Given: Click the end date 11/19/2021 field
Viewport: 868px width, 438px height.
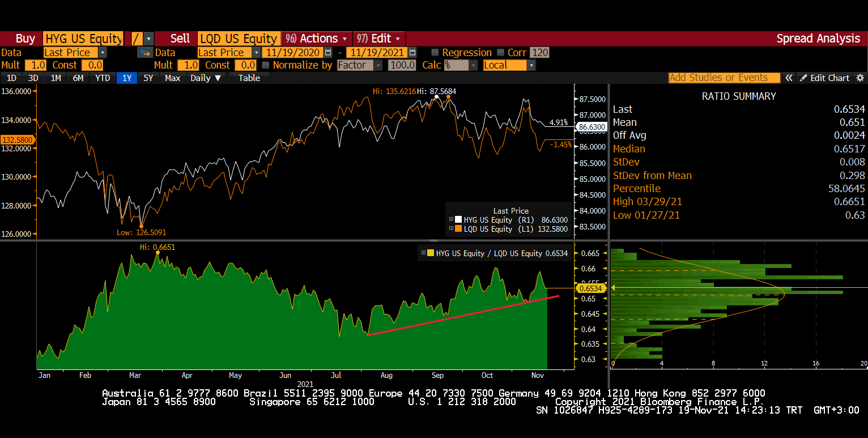Looking at the screenshot, I should 377,53.
